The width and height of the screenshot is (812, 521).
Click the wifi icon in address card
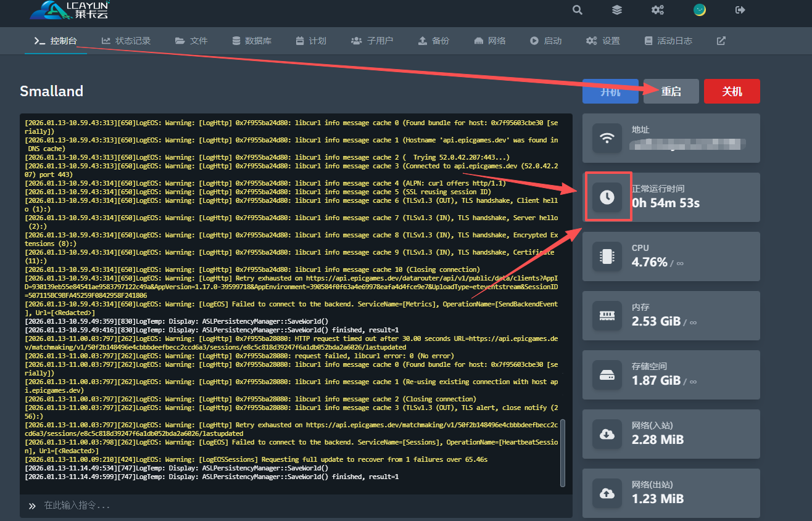(x=607, y=138)
